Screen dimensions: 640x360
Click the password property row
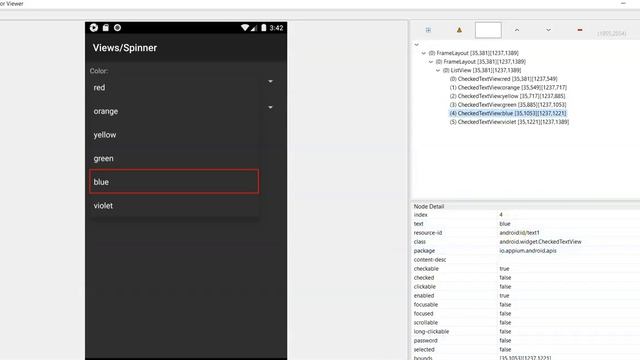pyautogui.click(x=526, y=340)
